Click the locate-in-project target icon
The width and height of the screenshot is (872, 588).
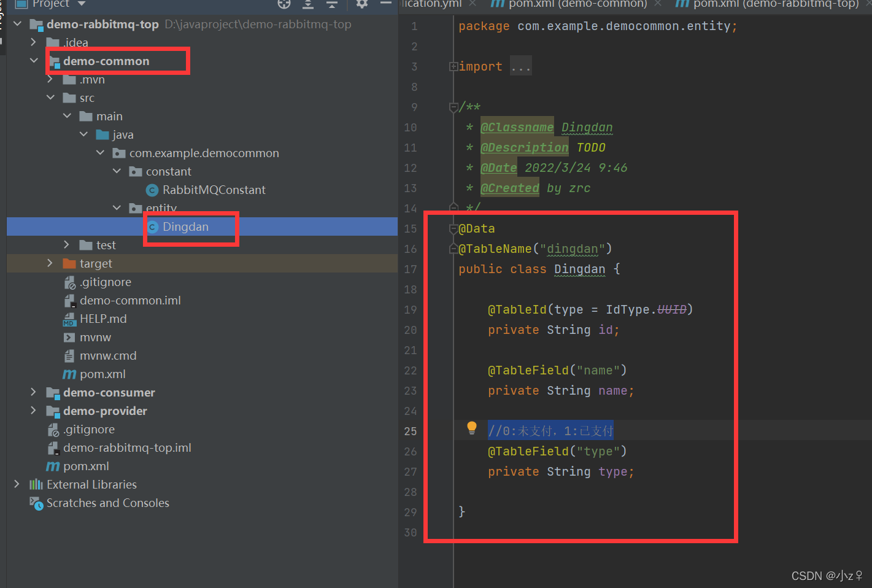[x=284, y=4]
